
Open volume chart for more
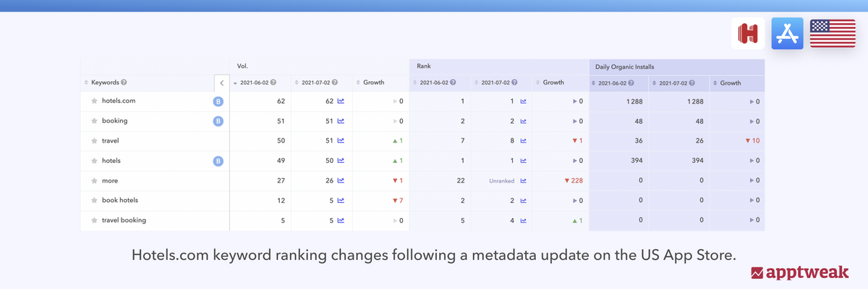(340, 180)
